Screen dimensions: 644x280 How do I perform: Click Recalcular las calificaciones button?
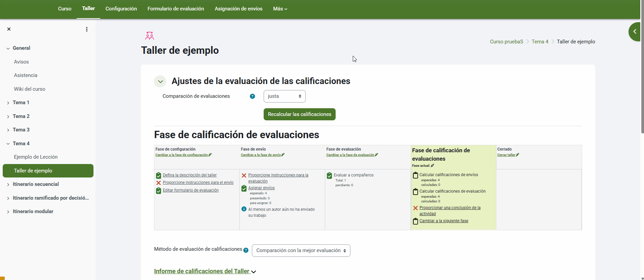coord(300,114)
